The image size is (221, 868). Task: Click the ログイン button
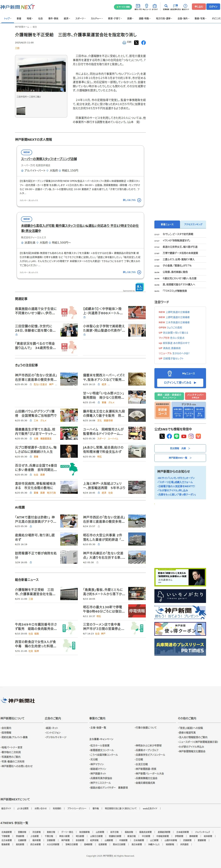click(x=213, y=6)
